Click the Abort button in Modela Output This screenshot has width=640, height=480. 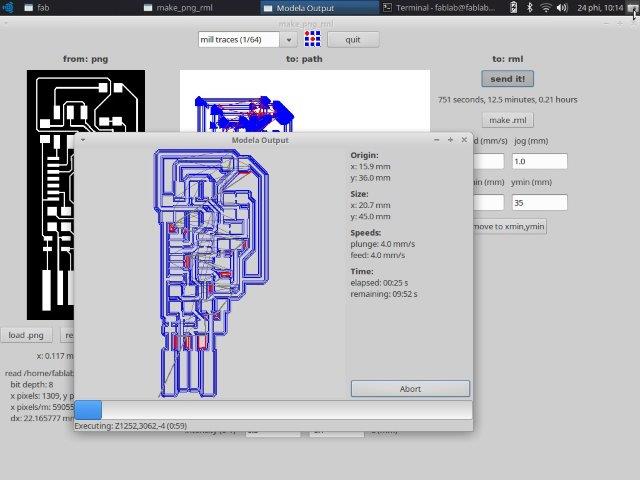[410, 389]
